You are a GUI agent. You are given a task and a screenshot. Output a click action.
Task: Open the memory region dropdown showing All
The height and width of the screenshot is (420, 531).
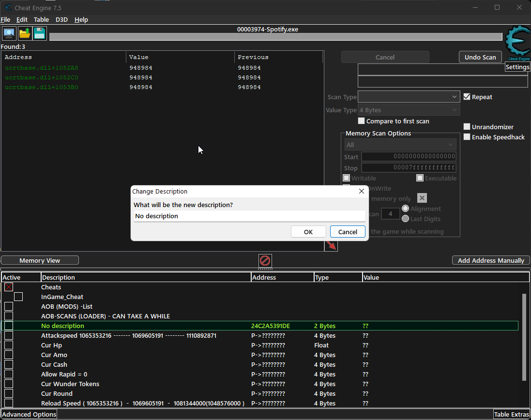click(x=400, y=144)
